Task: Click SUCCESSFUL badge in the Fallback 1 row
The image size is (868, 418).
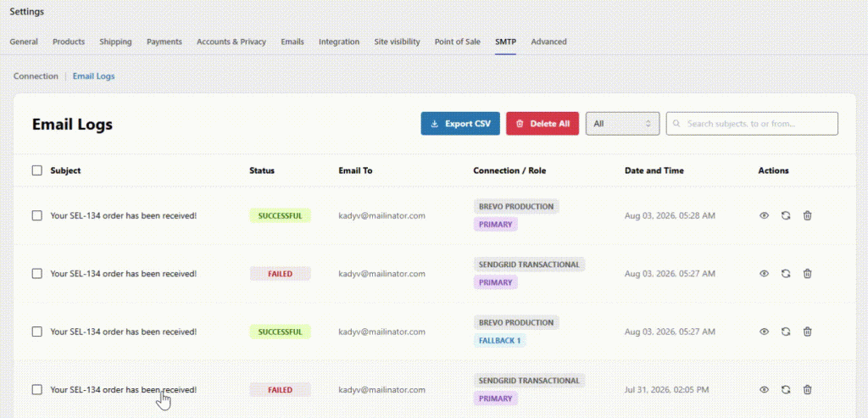Action: pos(280,332)
